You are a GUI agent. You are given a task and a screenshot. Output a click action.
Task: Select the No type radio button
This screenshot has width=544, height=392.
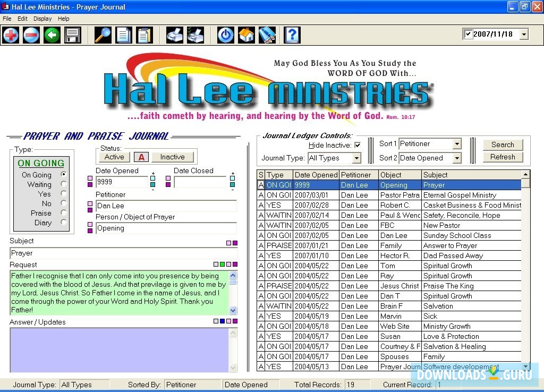coord(64,203)
